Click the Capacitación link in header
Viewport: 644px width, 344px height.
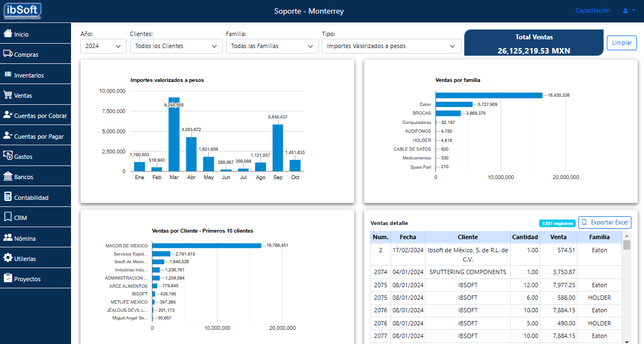point(593,10)
